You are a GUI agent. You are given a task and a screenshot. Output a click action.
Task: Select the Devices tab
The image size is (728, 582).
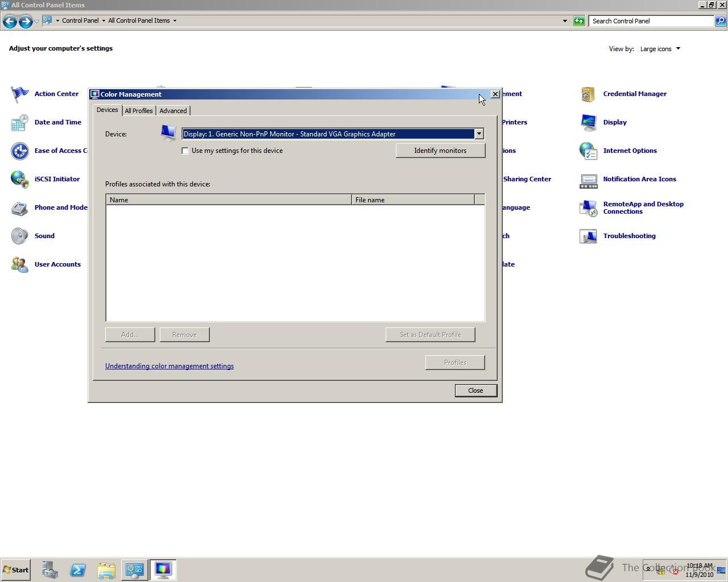coord(107,110)
